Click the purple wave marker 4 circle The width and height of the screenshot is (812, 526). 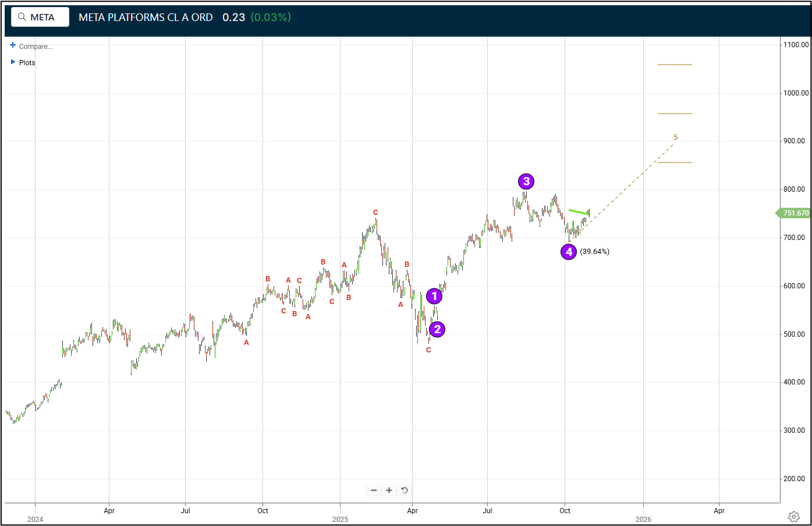coord(569,252)
